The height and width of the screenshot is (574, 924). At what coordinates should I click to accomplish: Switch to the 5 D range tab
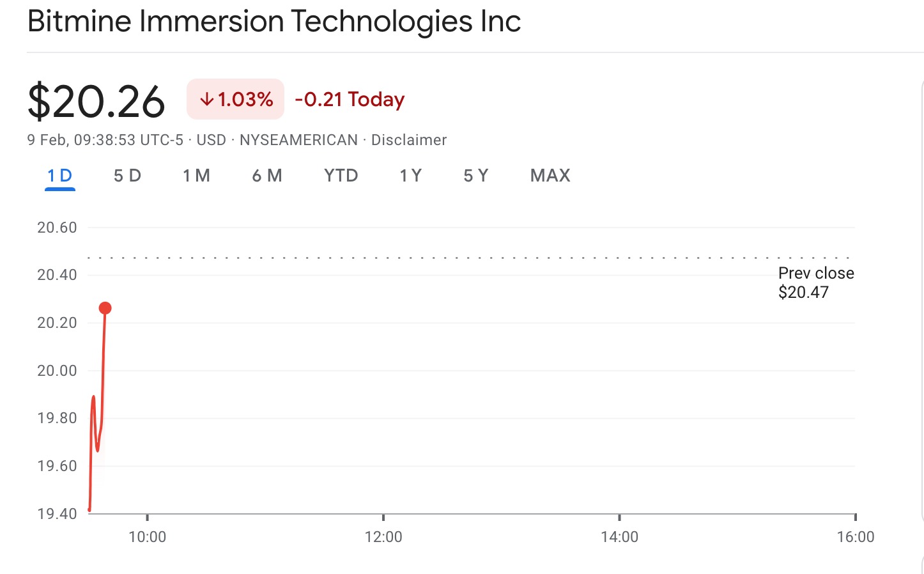click(x=127, y=176)
